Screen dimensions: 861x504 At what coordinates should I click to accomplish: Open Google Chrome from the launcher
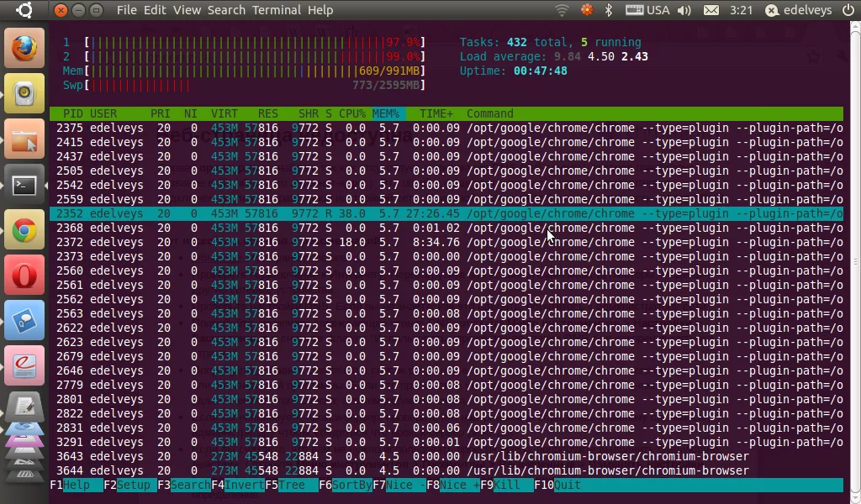24,230
